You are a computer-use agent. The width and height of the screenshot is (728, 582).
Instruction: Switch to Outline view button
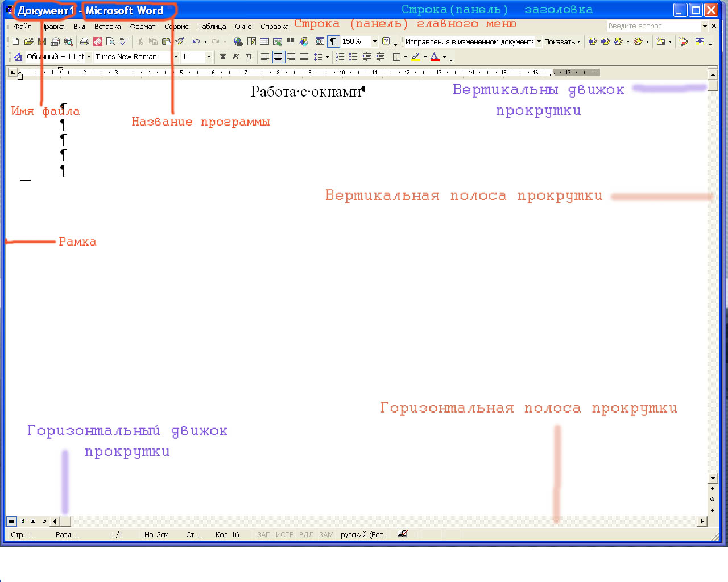coord(44,521)
